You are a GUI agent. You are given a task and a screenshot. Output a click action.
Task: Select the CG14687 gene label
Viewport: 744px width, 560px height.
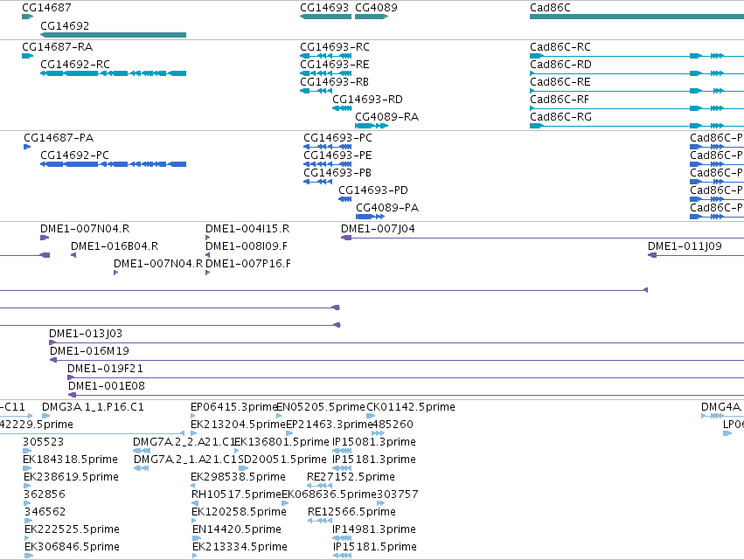tap(46, 8)
